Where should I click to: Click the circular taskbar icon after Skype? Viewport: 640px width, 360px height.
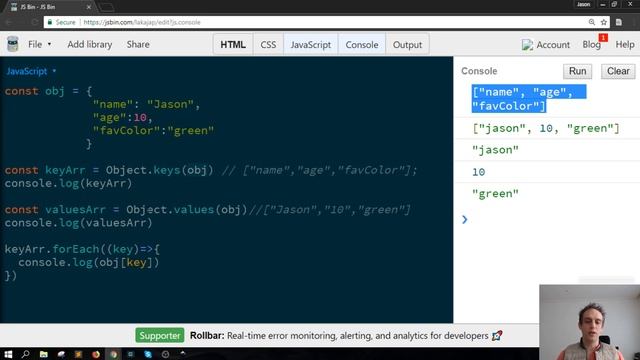point(165,354)
